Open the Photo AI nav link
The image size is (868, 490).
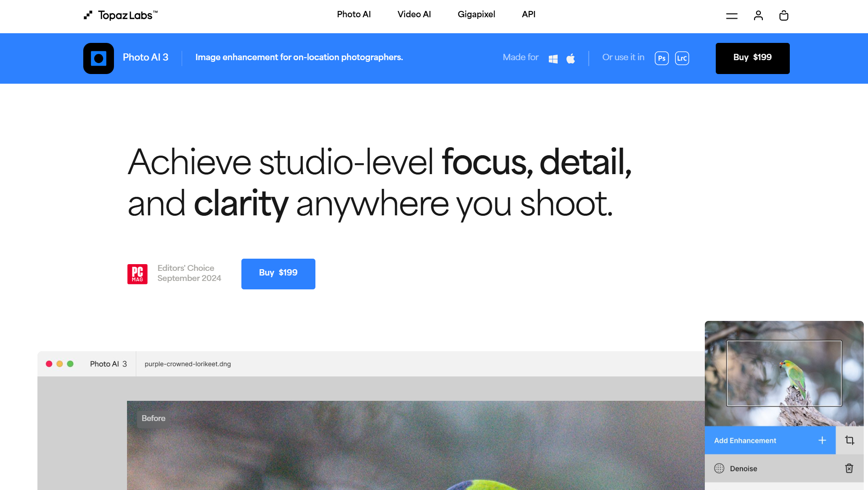354,14
